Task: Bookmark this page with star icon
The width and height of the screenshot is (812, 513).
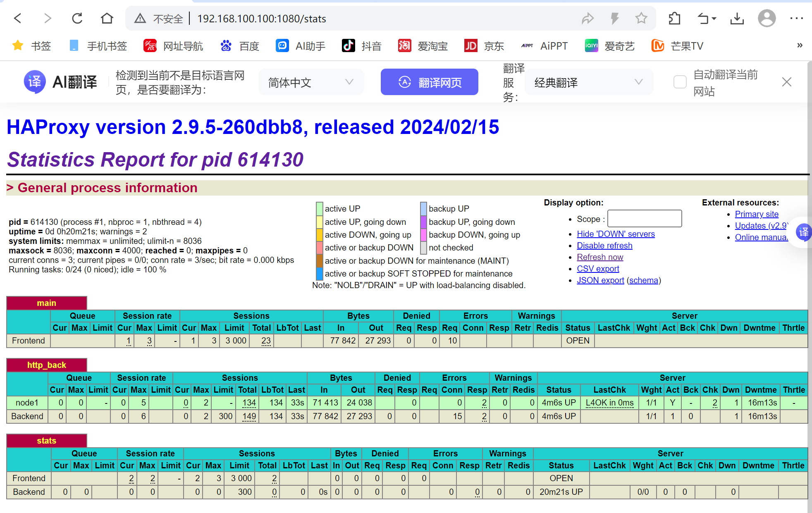Action: click(x=641, y=18)
